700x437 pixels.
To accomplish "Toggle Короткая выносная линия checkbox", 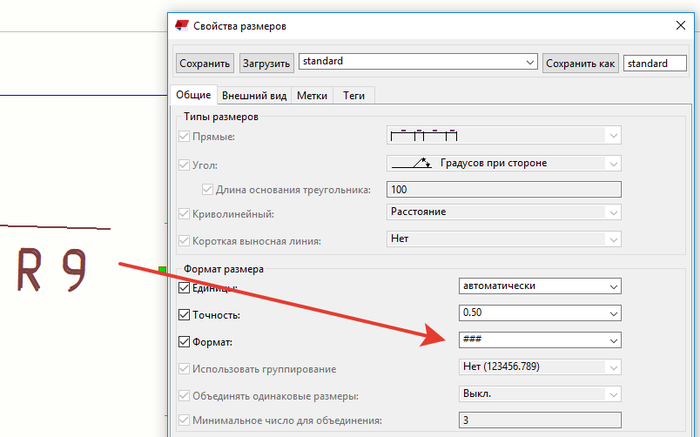I will (x=184, y=241).
